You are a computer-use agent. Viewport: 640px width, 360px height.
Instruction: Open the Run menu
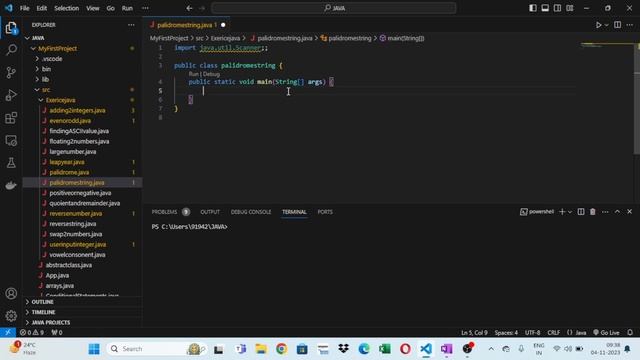pos(127,8)
